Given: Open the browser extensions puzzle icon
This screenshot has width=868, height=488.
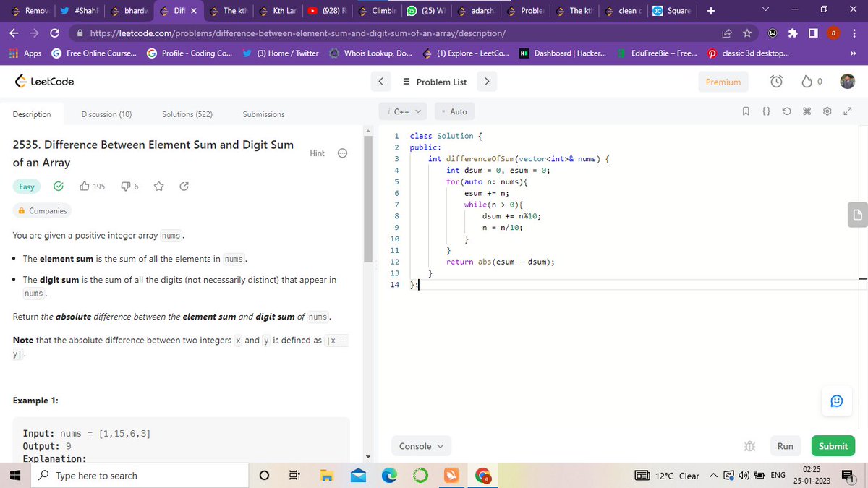Looking at the screenshot, I should 793,33.
